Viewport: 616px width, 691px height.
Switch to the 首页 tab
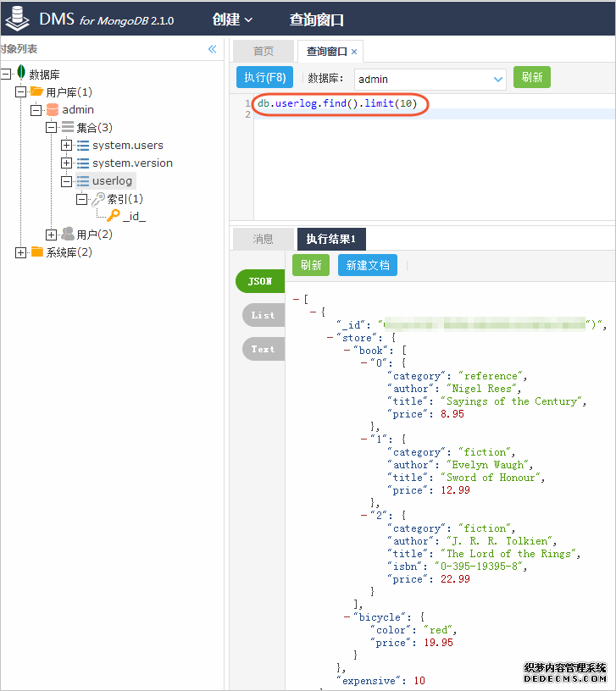coord(264,52)
